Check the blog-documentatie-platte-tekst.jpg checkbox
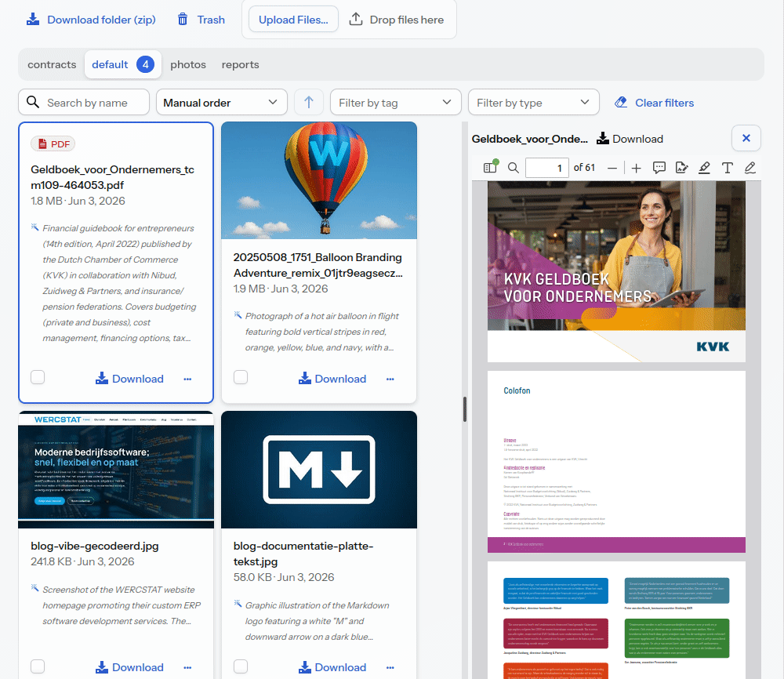The height and width of the screenshot is (679, 784). point(241,666)
